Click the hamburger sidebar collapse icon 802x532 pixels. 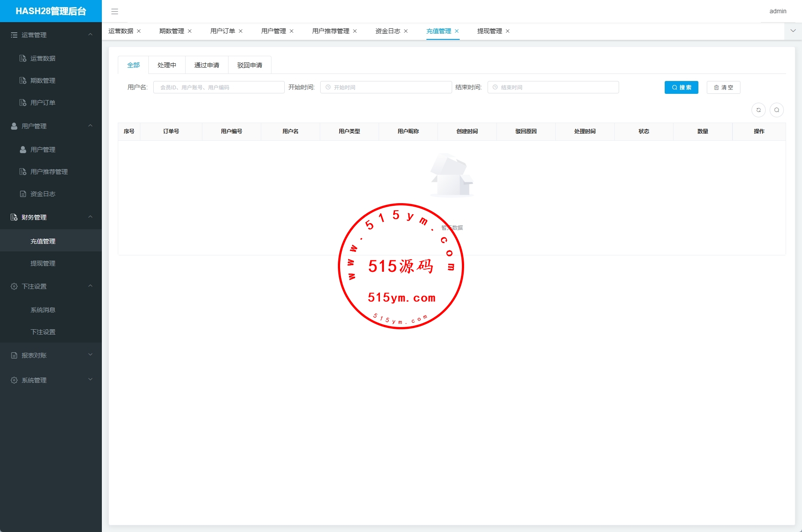pyautogui.click(x=115, y=12)
